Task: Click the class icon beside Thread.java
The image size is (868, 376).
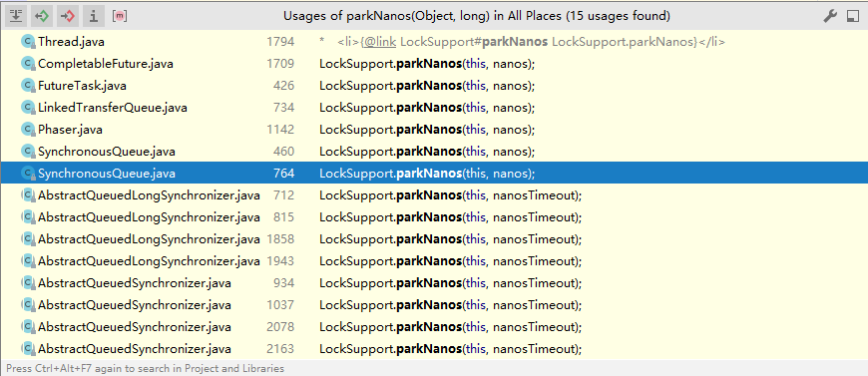Action: 28,42
